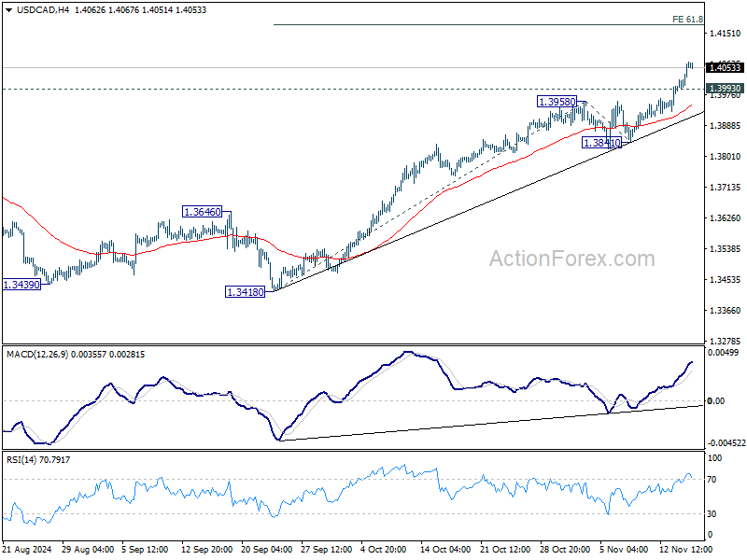Select the RSI(14) 70.7917 indicator label

coord(38,459)
